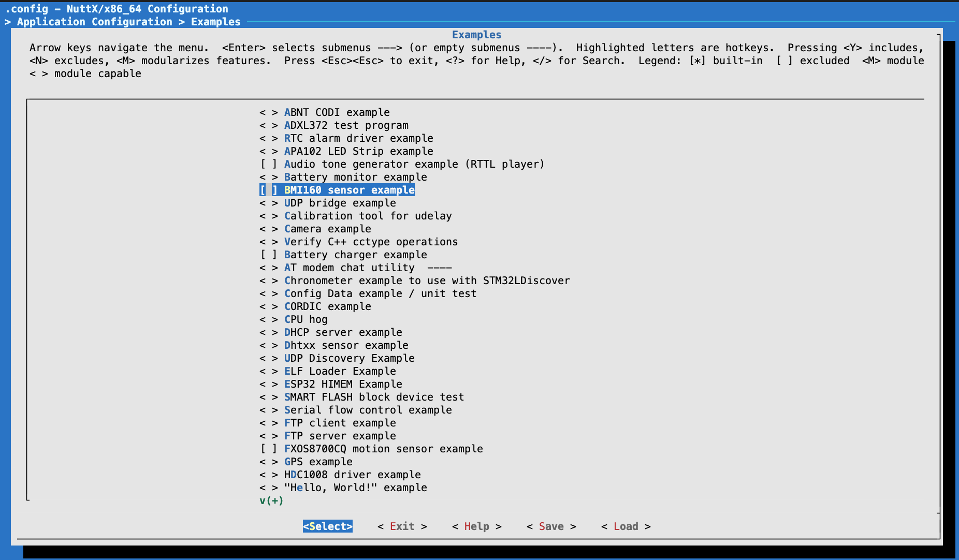Enable FXOS8700CQ motion sensor example

pyautogui.click(x=268, y=449)
